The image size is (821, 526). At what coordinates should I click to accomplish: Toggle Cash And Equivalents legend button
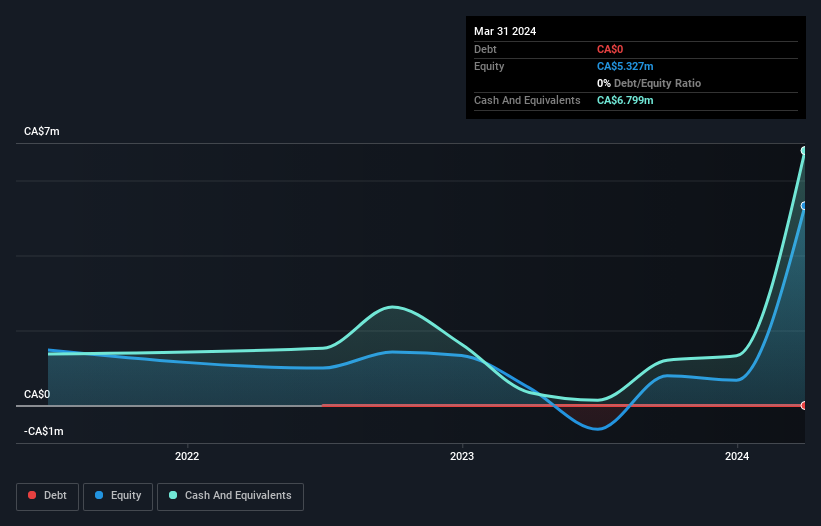point(230,496)
